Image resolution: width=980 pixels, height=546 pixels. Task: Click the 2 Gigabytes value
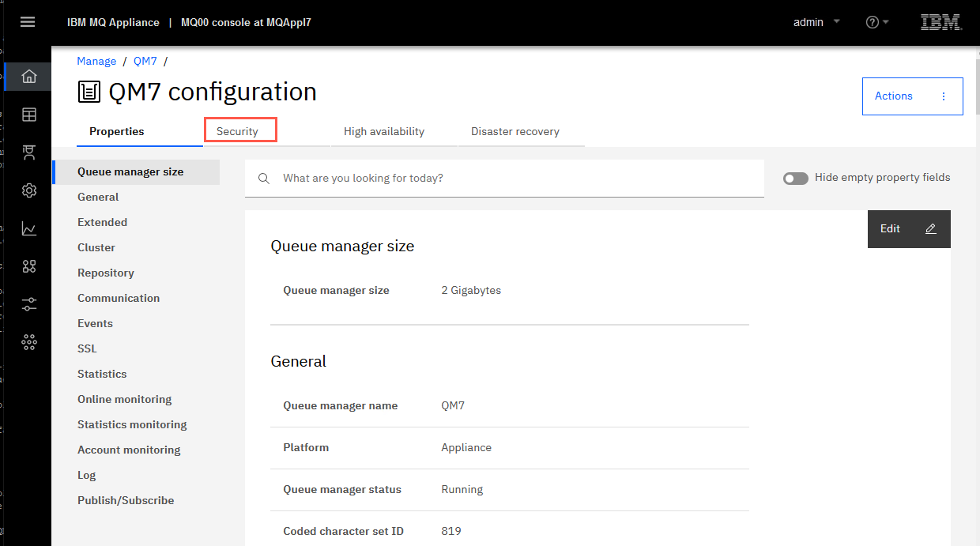click(x=471, y=291)
